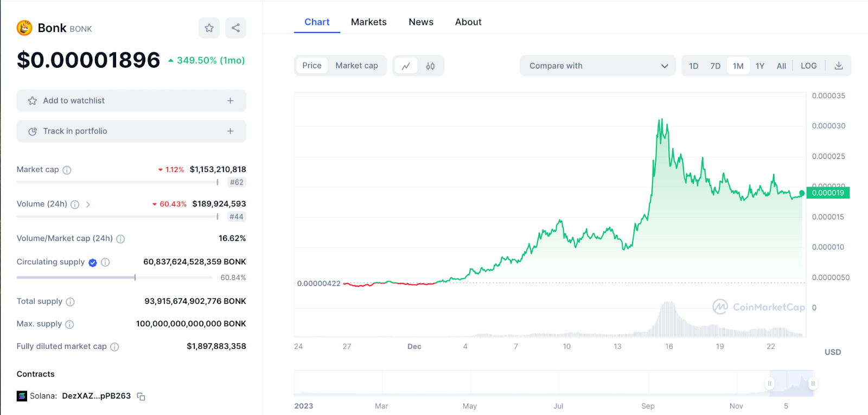
Task: Show Circulating supply info tooltip
Action: [x=105, y=263]
